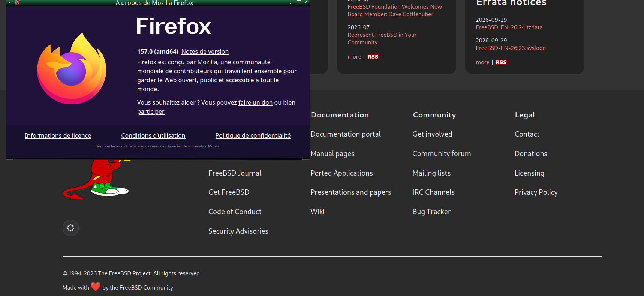Click the Community footer heading

pyautogui.click(x=434, y=115)
